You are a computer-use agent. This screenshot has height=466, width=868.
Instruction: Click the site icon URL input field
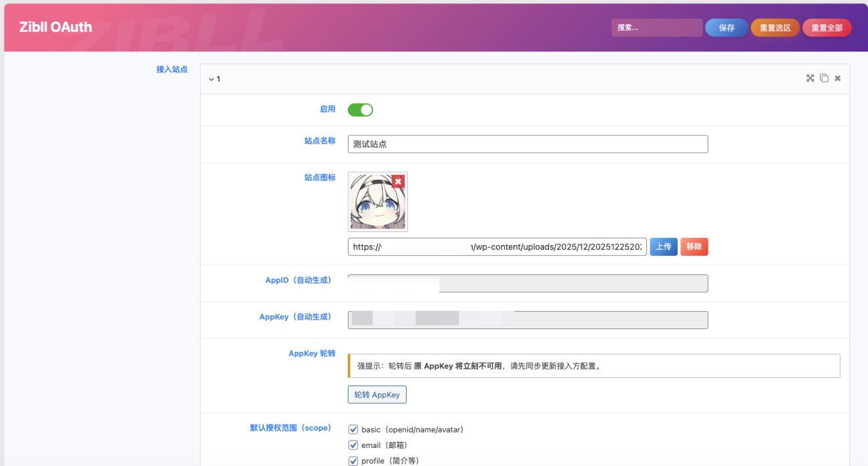(497, 247)
